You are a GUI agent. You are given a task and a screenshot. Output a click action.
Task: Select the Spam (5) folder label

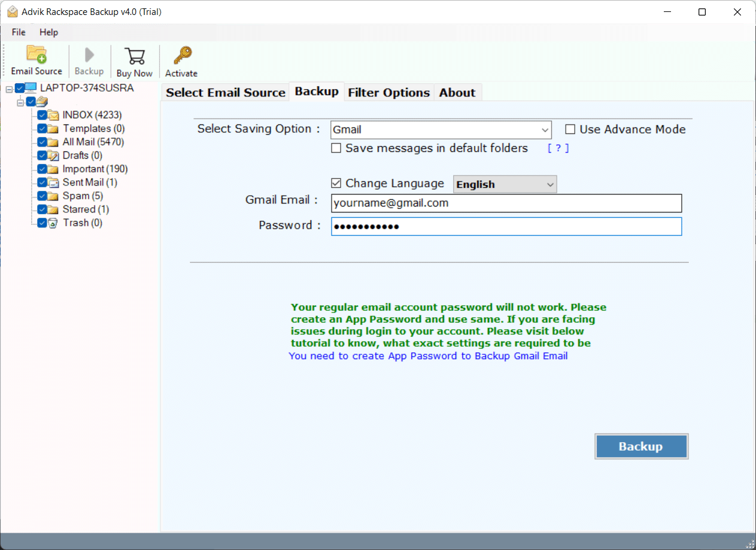[x=83, y=196]
